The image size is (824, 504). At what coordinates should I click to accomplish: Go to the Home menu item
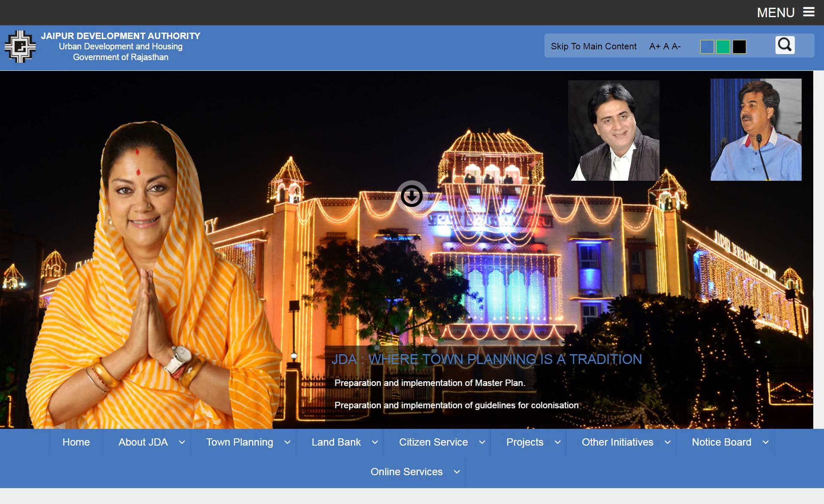click(x=76, y=442)
